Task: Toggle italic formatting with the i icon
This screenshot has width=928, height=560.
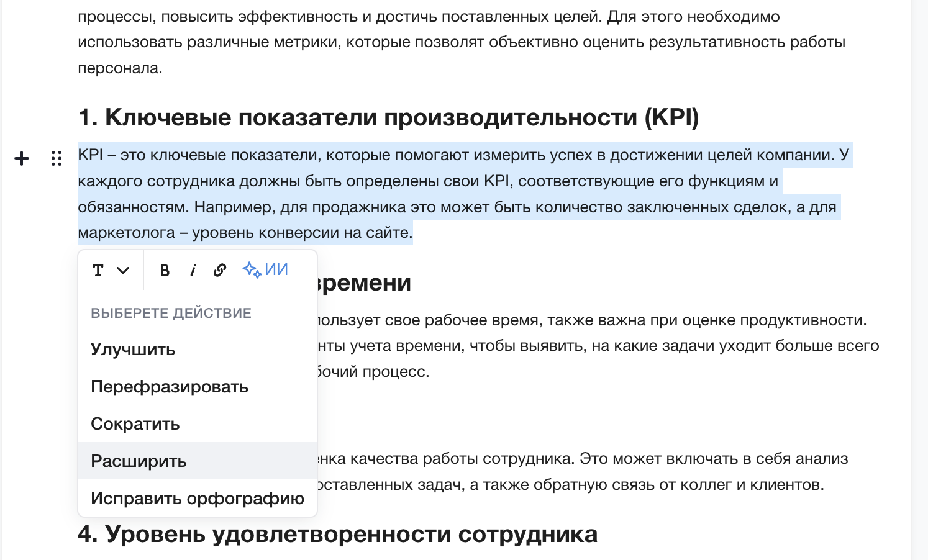Action: coord(193,270)
